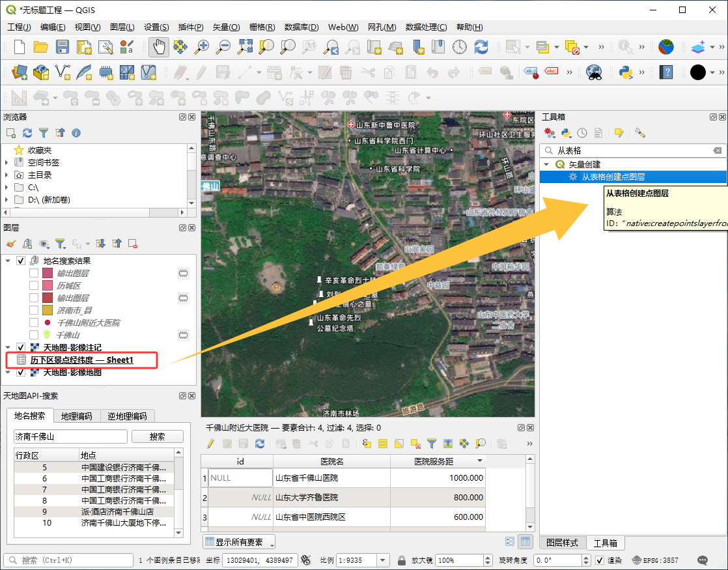Clear the toolbox search field

718,150
